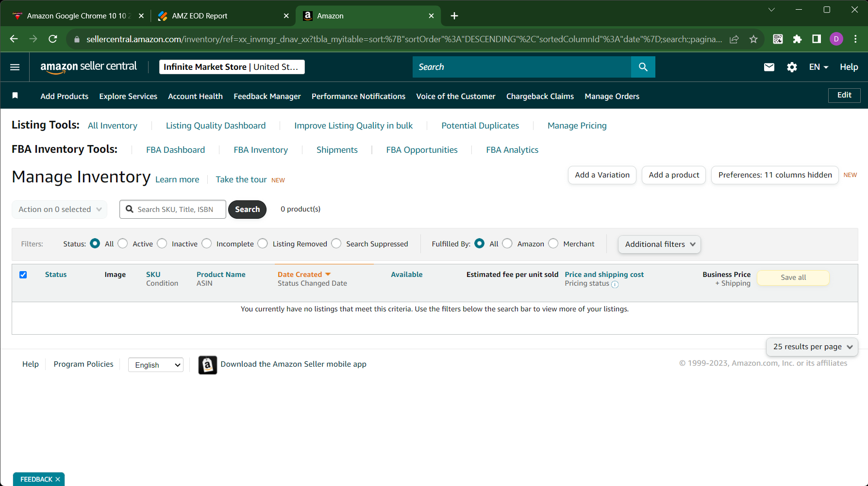Open Program Policies in footer

pyautogui.click(x=83, y=364)
